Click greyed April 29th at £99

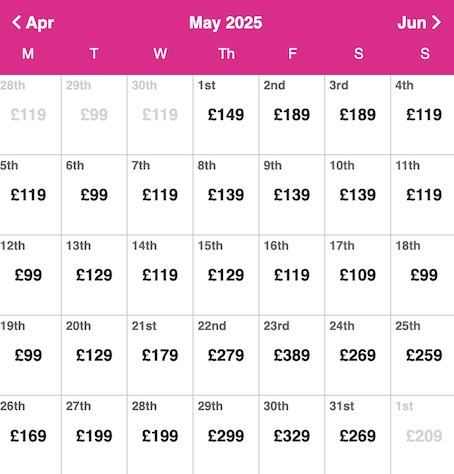94,115
